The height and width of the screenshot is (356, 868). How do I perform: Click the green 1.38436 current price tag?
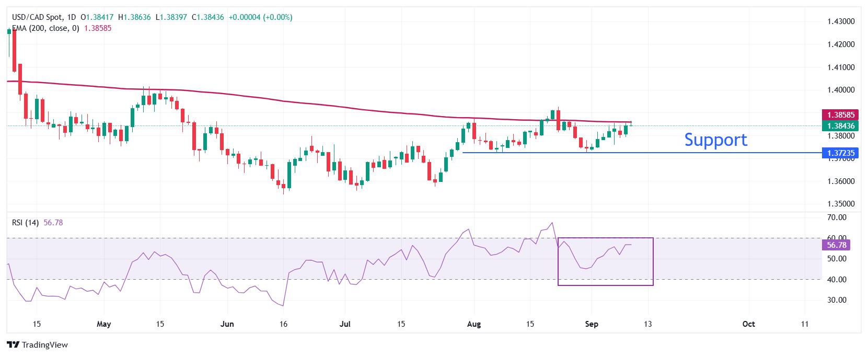coord(841,125)
